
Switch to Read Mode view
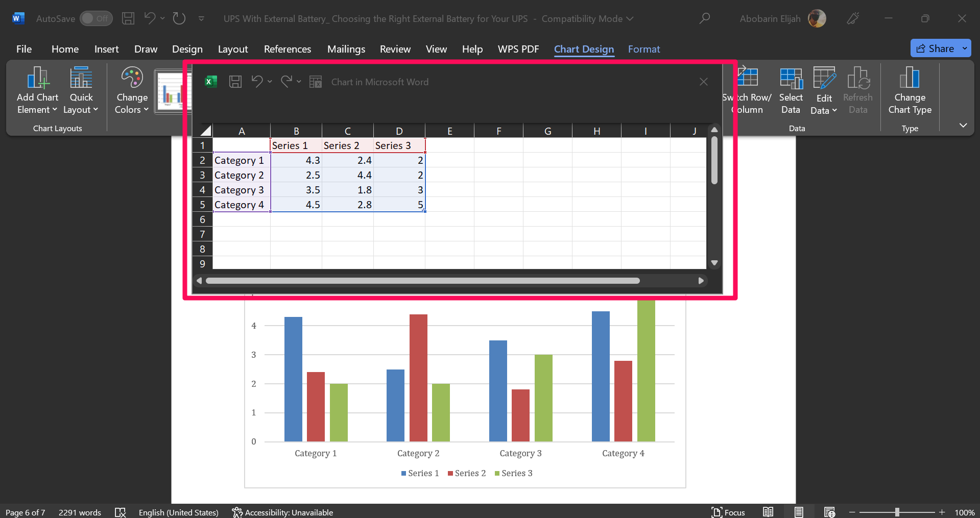coord(768,512)
